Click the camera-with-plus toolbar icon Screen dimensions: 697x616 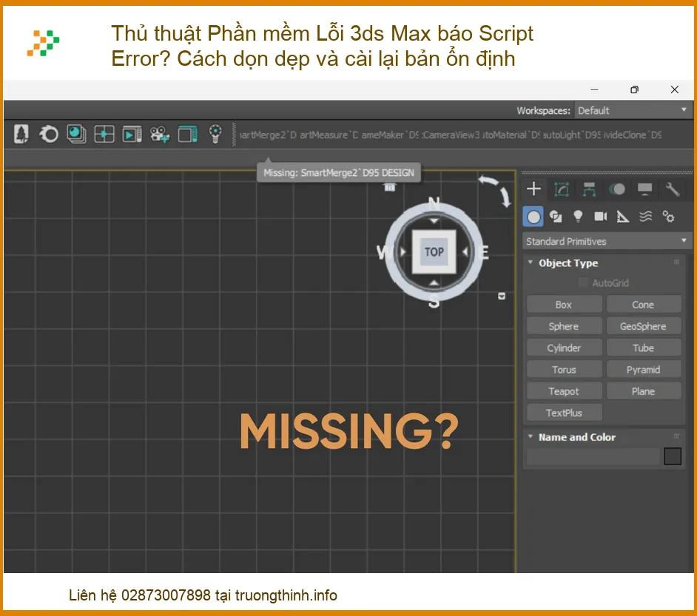pyautogui.click(x=160, y=134)
